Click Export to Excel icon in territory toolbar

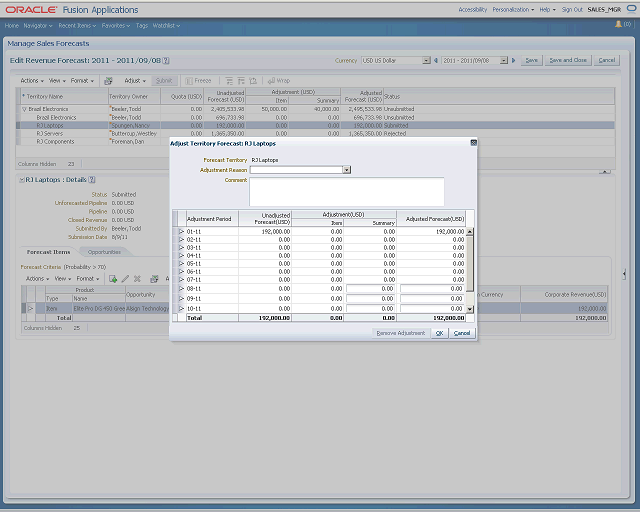tap(108, 81)
